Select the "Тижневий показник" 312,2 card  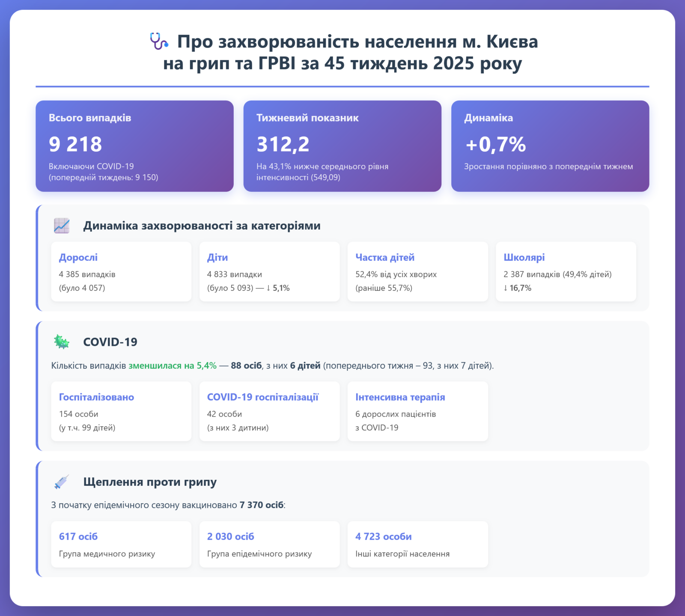[x=342, y=146]
